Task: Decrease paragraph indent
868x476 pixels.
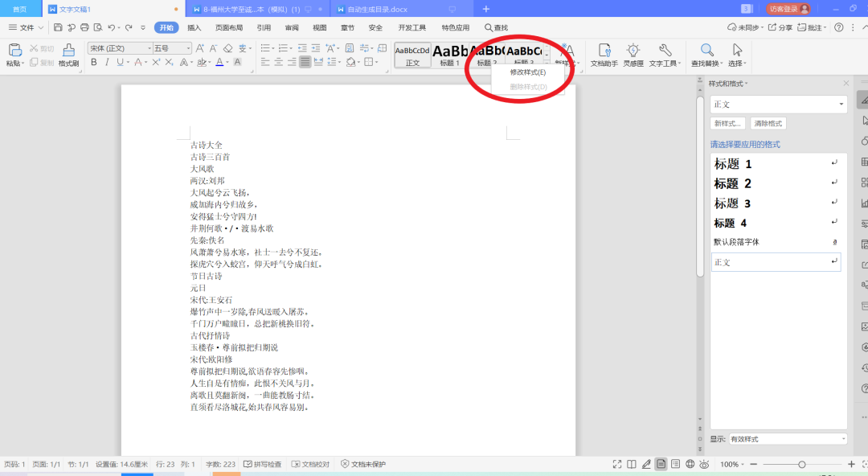Action: tap(302, 48)
